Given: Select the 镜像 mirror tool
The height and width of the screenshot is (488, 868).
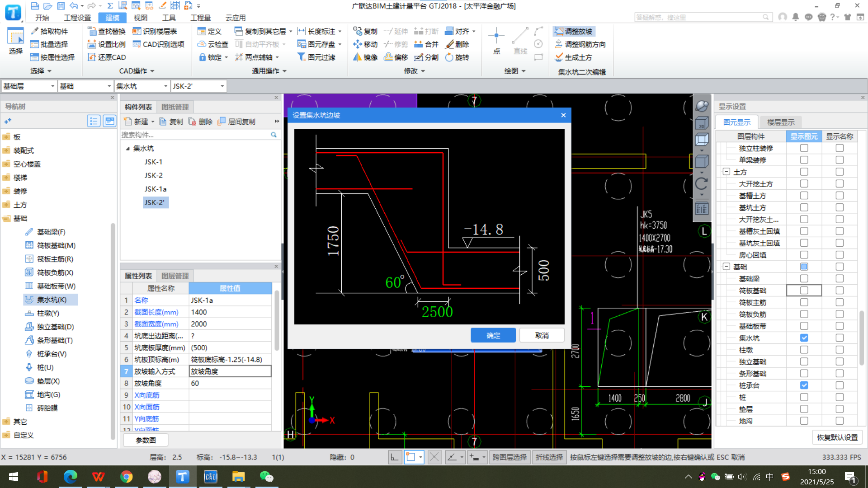Looking at the screenshot, I should point(358,57).
